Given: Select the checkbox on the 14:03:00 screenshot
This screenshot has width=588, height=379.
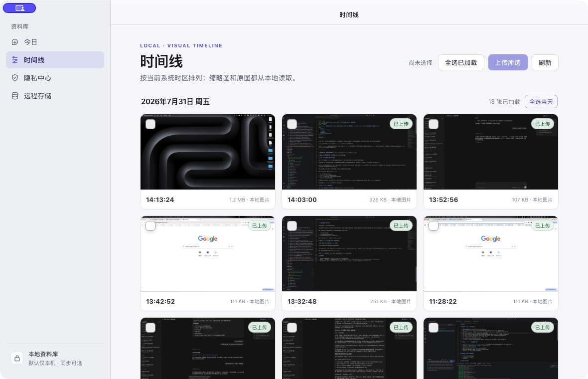Looking at the screenshot, I should tap(292, 124).
